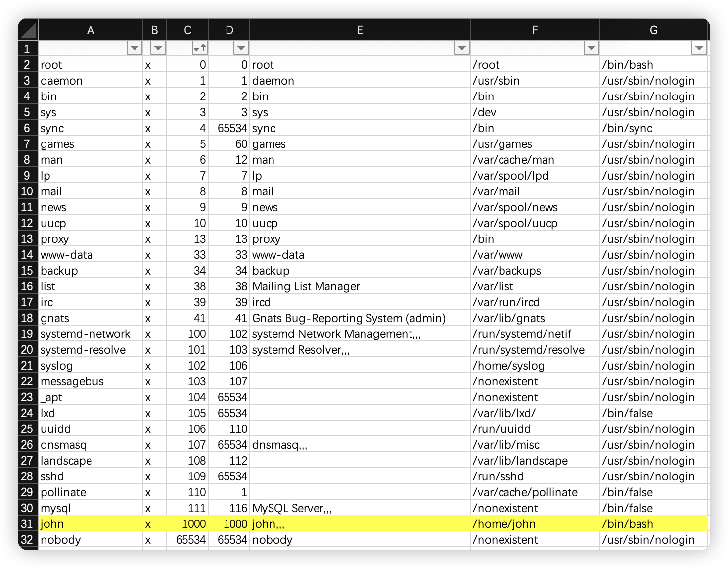The height and width of the screenshot is (568, 728).
Task: Click the value 112 in landscape row
Action: 229,461
